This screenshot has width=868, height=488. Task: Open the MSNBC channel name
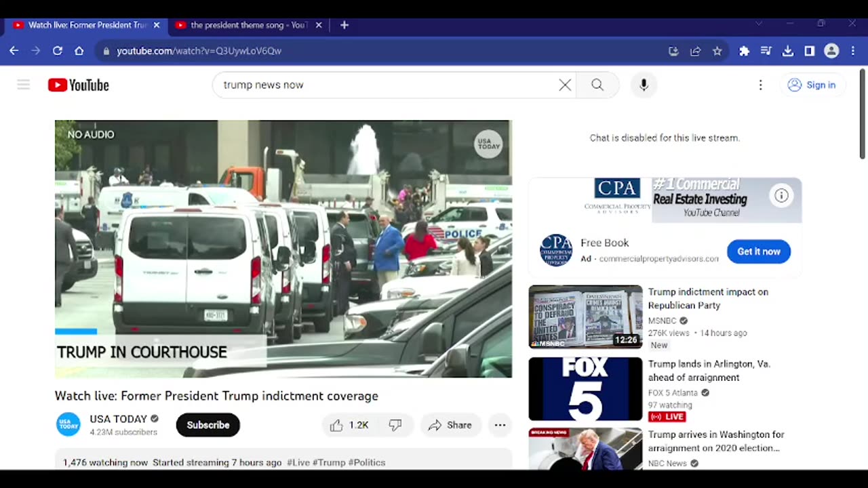pos(663,321)
